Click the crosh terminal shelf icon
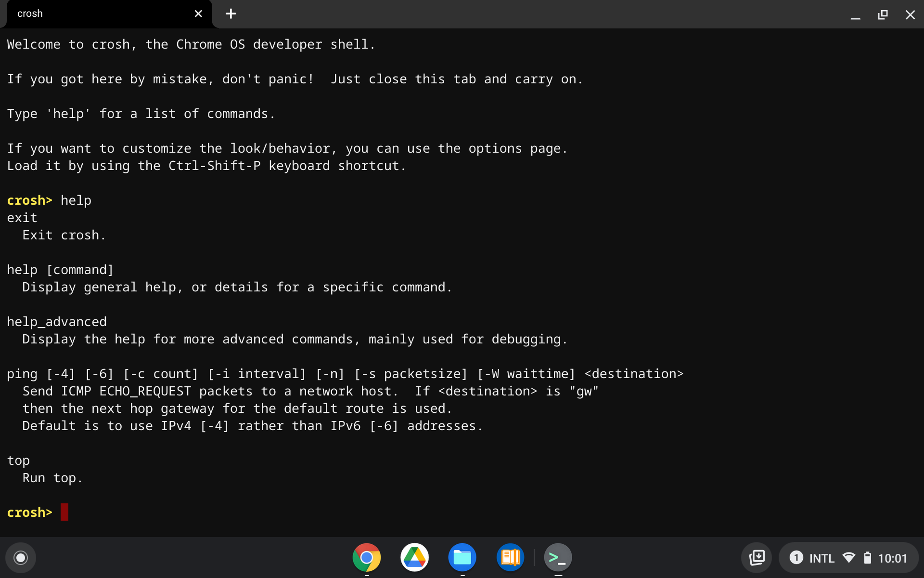This screenshot has width=924, height=578. [x=558, y=557]
